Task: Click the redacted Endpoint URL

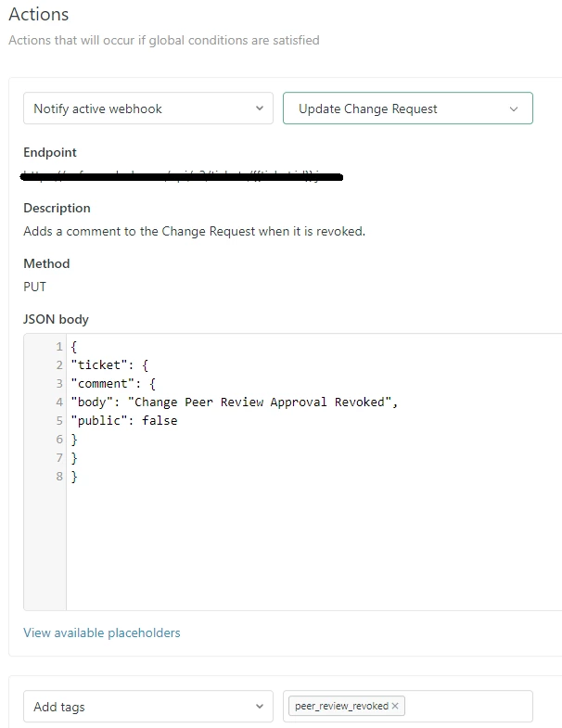Action: 183,175
